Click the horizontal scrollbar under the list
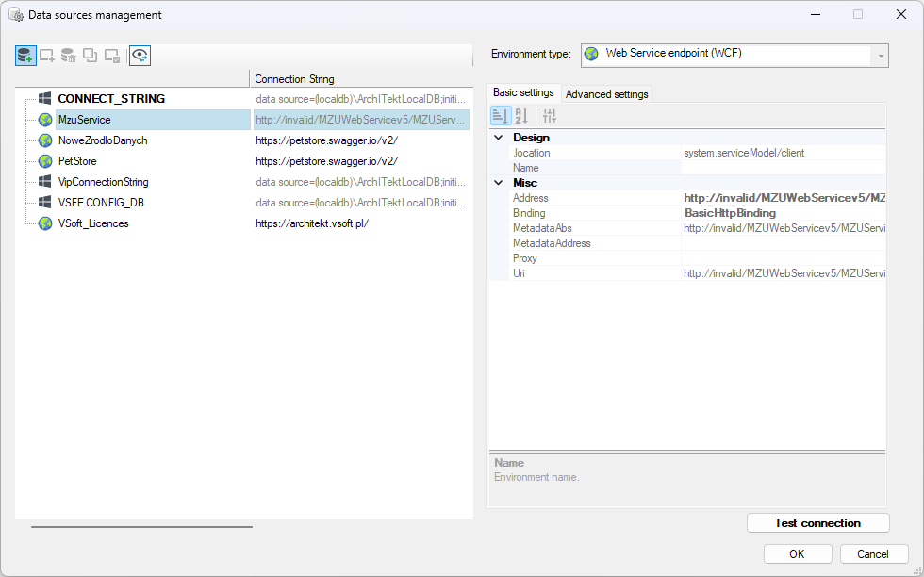924x577 pixels. 141,527
